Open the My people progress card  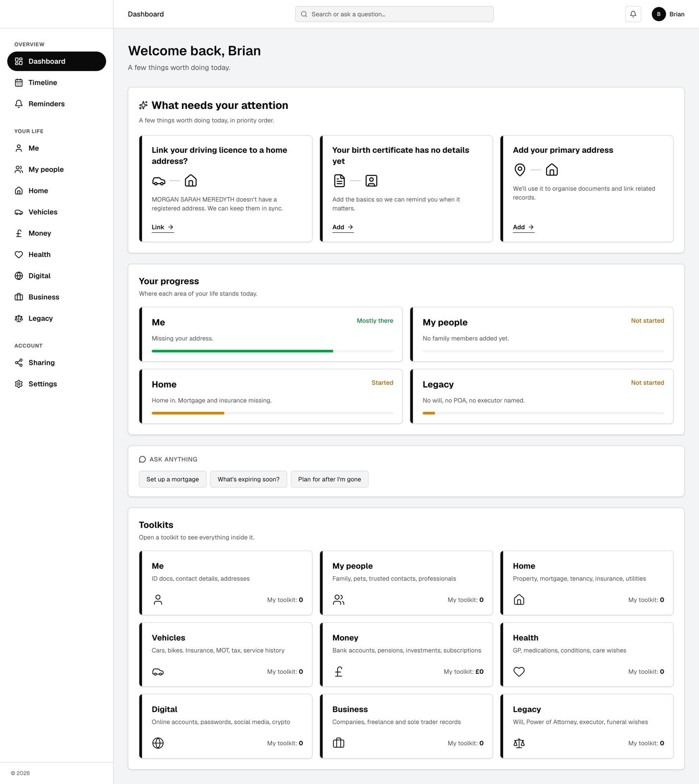coord(542,334)
